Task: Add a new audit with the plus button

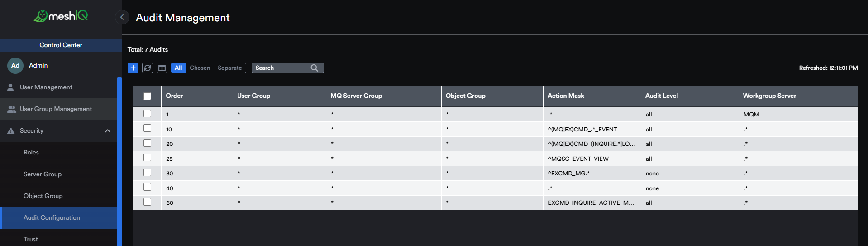Action: [x=133, y=68]
